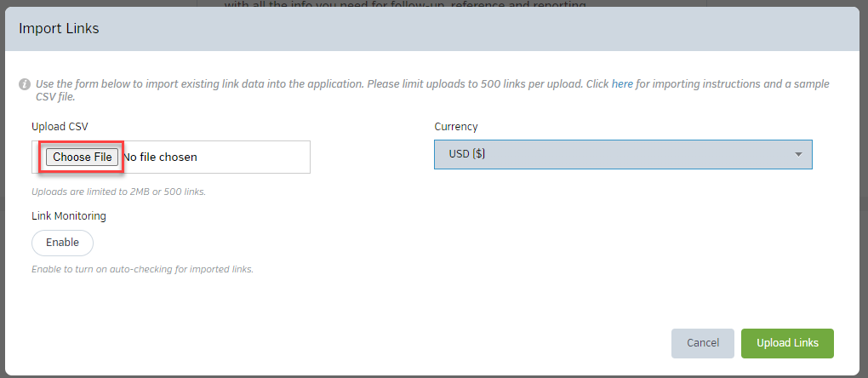
Task: Enable link monitoring for imported links
Action: pyautogui.click(x=62, y=243)
